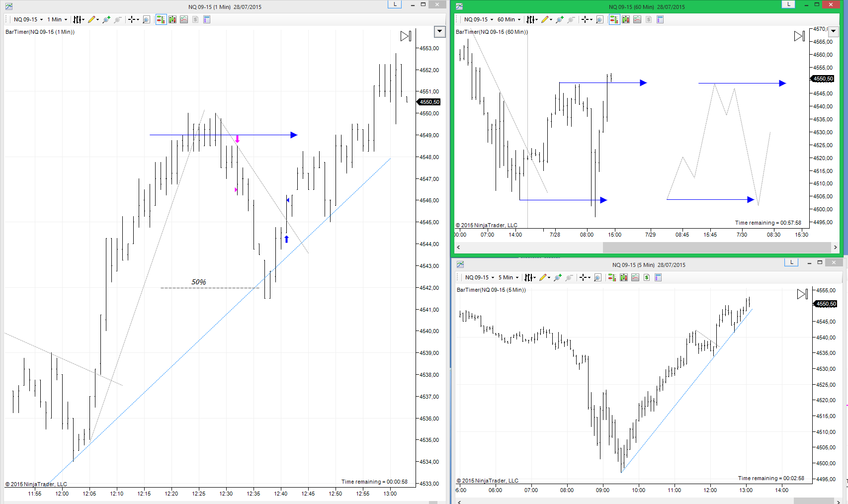This screenshot has height=504, width=848.
Task: Toggle Chart Trader in 5 Min chart
Action: tap(612, 277)
